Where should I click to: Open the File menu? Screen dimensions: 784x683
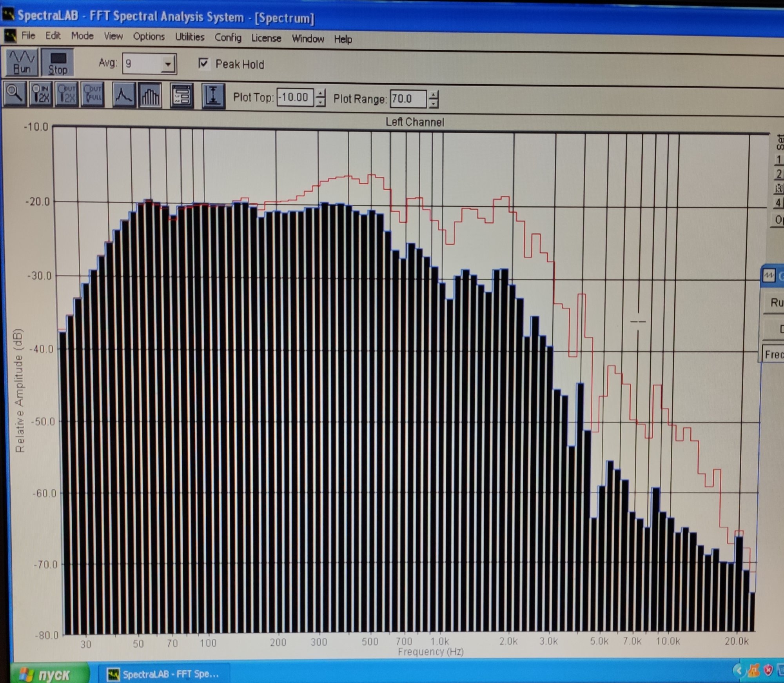(x=28, y=36)
